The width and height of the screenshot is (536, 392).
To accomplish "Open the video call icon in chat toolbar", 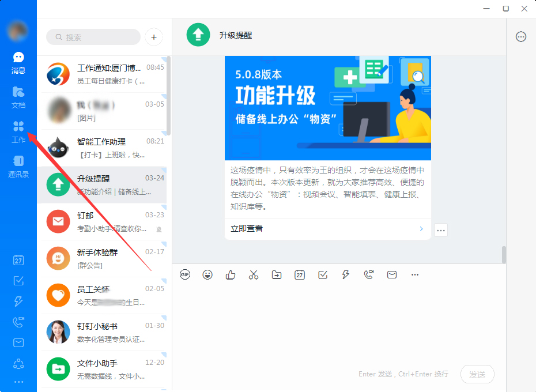I will pyautogui.click(x=369, y=275).
